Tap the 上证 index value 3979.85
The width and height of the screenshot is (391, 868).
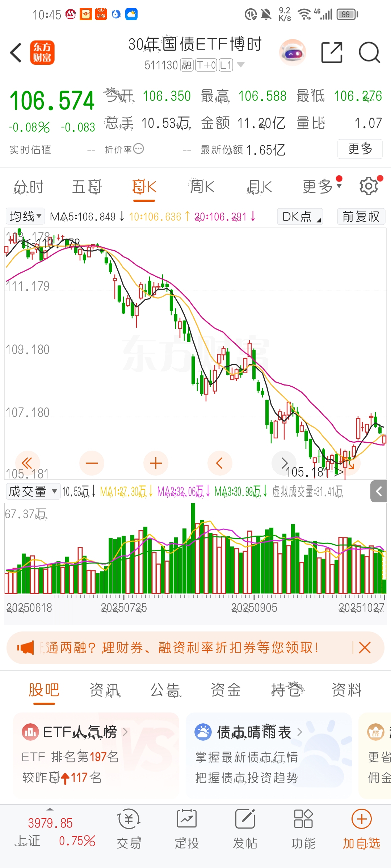pos(50,823)
